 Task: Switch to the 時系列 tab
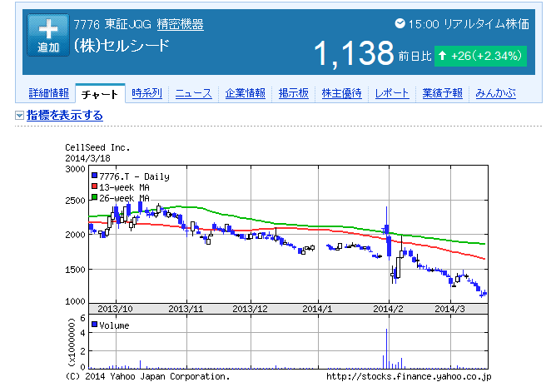click(x=146, y=93)
